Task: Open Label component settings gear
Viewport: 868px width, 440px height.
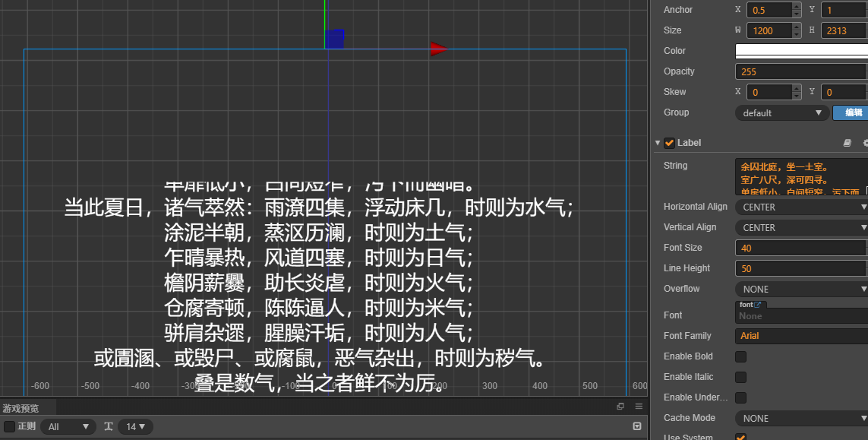Action: (865, 143)
